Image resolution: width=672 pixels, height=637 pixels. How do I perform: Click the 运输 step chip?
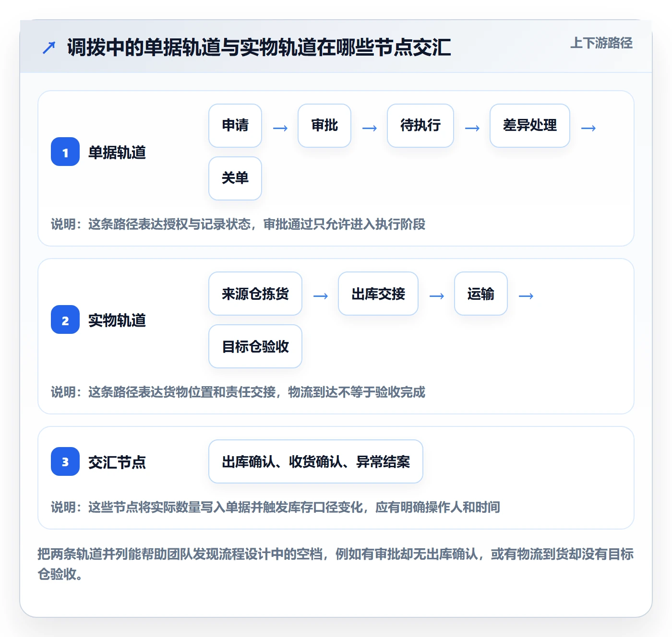tap(481, 294)
